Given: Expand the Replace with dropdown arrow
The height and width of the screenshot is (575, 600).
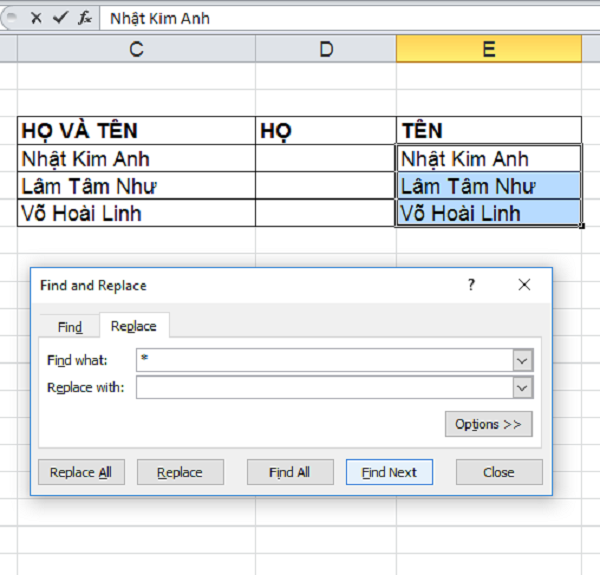Looking at the screenshot, I should 522,388.
